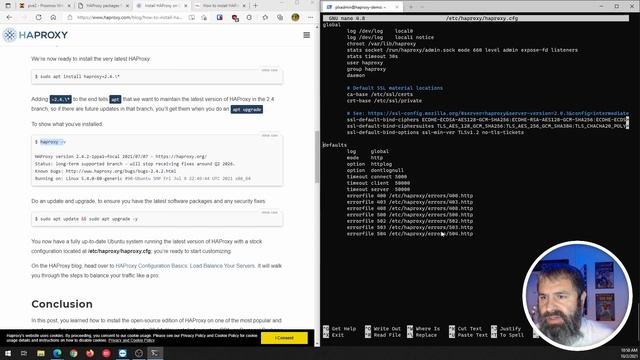Viewport: 640px width, 360px height.
Task: Open browser settings and more menu
Action: [x=311, y=18]
